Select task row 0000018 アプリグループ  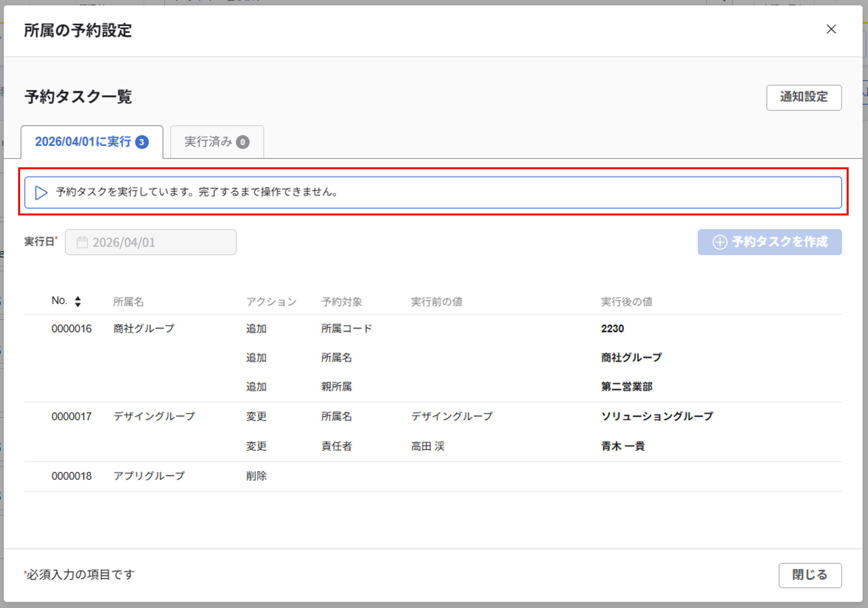[x=72, y=476]
